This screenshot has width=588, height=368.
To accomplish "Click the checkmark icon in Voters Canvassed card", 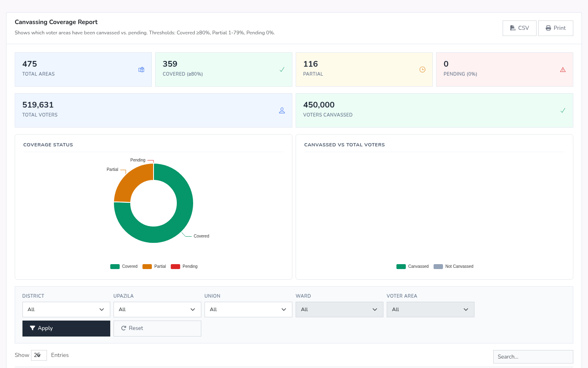I will [x=563, y=110].
